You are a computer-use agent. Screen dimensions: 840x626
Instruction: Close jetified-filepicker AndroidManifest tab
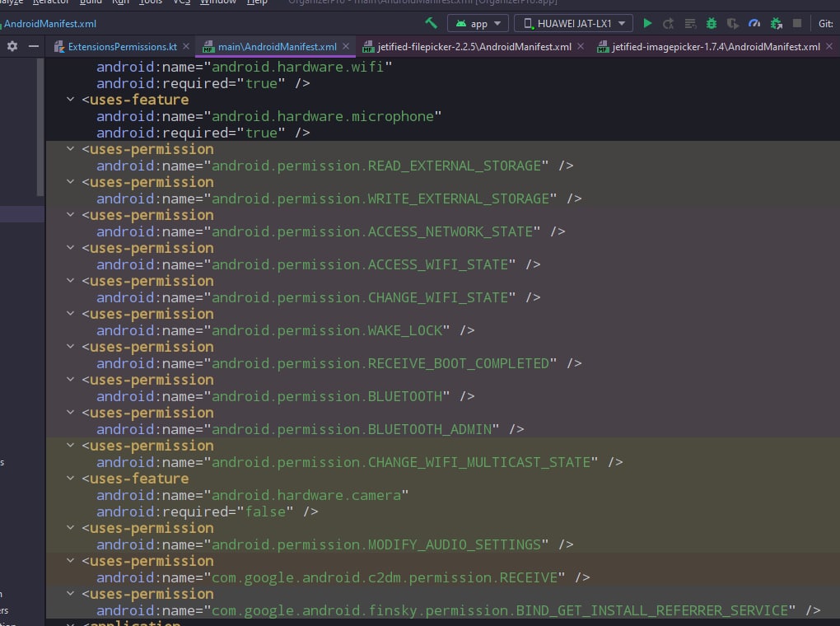point(581,47)
